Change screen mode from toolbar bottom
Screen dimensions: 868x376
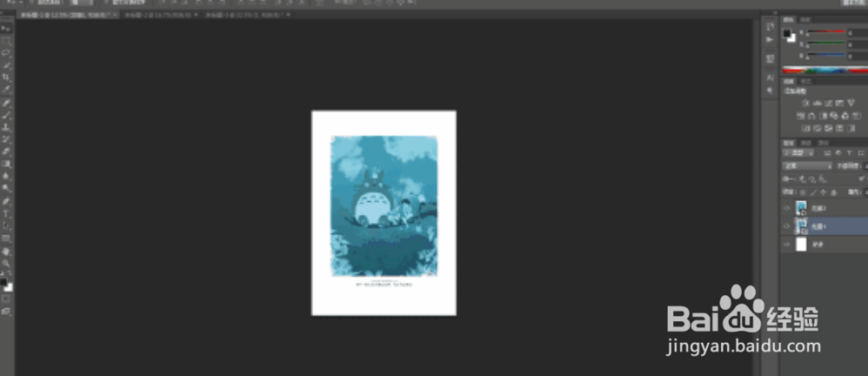tap(6, 312)
